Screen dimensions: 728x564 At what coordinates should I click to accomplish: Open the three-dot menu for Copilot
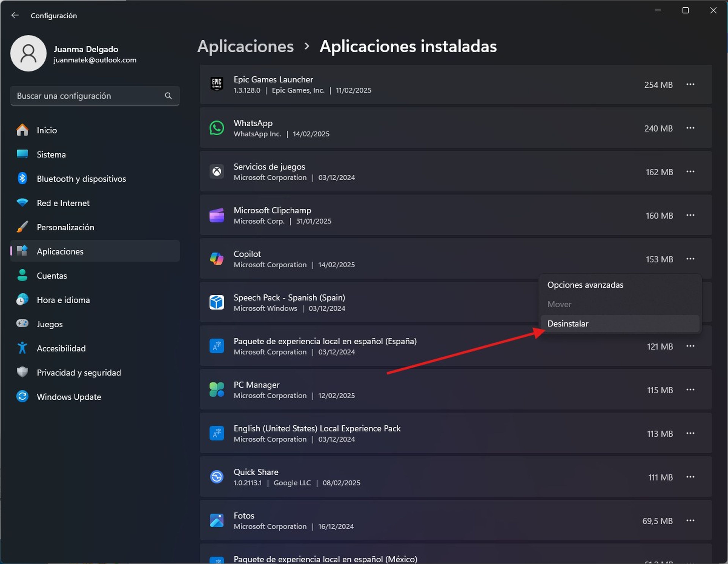click(x=690, y=259)
